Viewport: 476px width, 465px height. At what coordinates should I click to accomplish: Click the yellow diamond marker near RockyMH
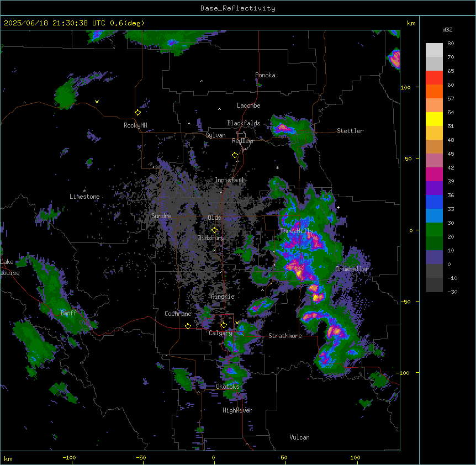[137, 113]
